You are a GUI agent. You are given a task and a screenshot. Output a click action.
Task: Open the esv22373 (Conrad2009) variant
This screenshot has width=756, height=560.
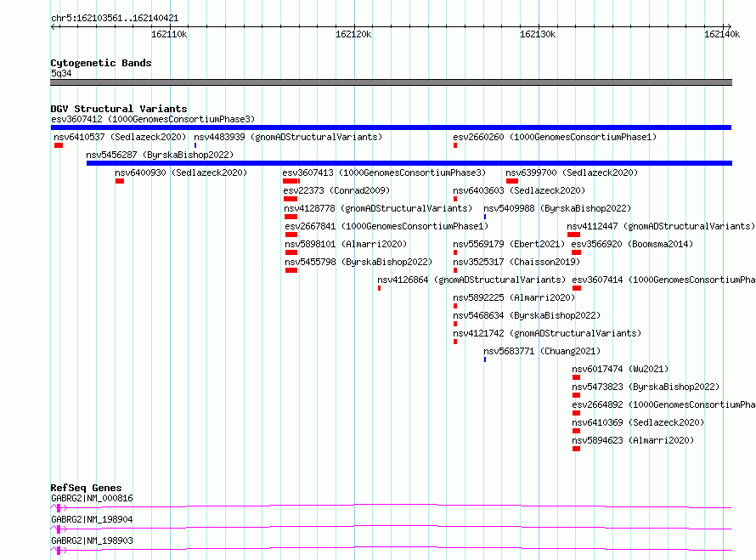point(336,190)
